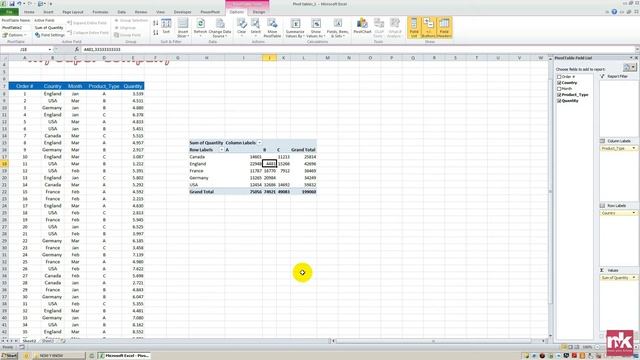The image size is (640, 360).
Task: Toggle the +/- Buttons show option
Action: pyautogui.click(x=428, y=28)
